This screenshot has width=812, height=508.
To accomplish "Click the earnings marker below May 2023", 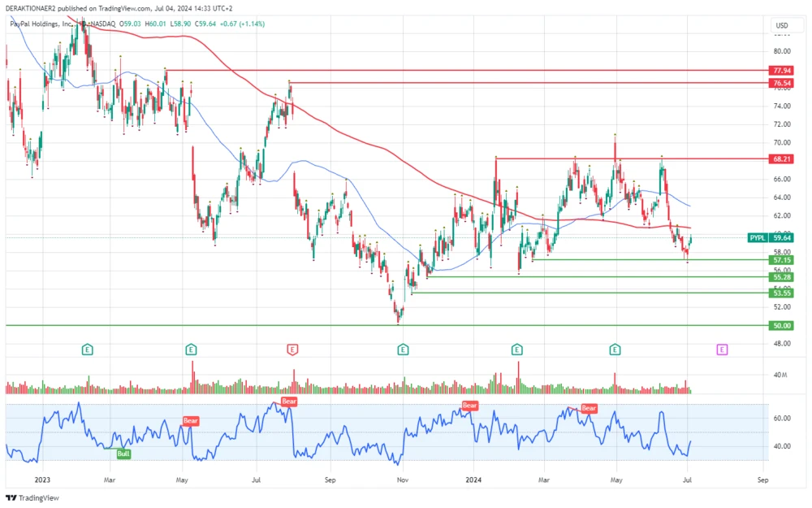I will click(191, 350).
